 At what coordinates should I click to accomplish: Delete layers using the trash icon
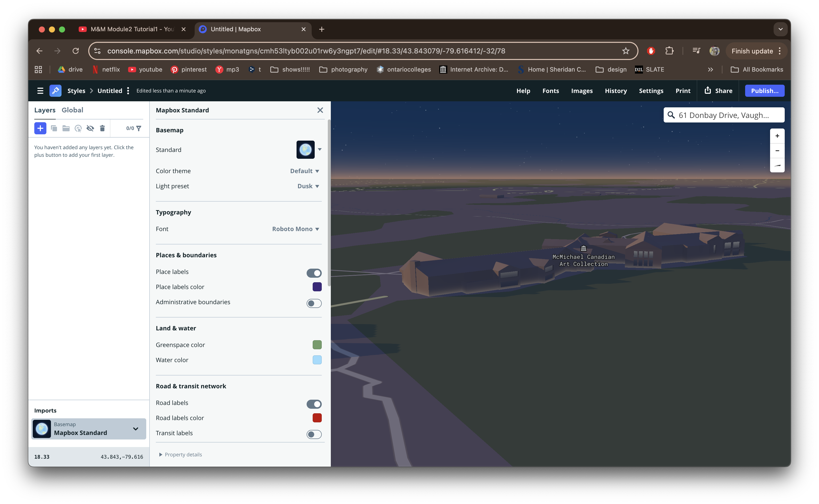click(x=102, y=128)
